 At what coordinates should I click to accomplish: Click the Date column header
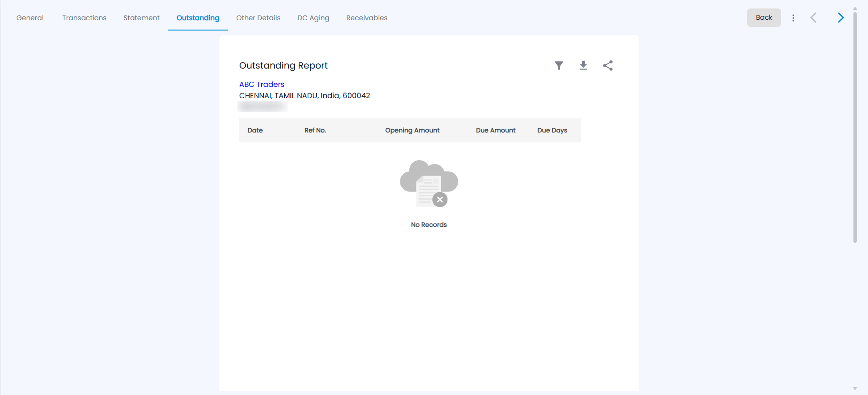click(255, 130)
